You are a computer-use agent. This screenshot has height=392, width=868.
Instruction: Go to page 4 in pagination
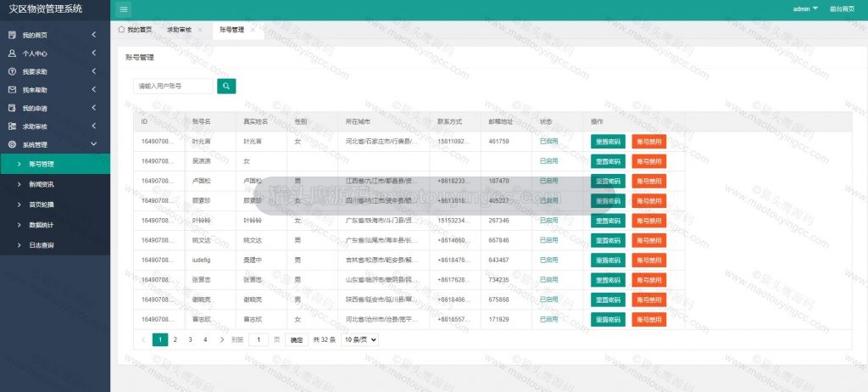pyautogui.click(x=205, y=340)
